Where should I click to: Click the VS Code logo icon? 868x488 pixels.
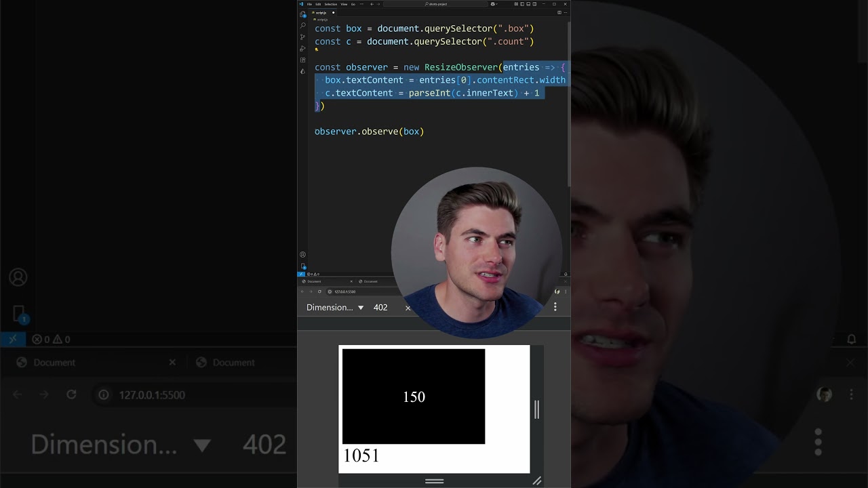click(301, 4)
